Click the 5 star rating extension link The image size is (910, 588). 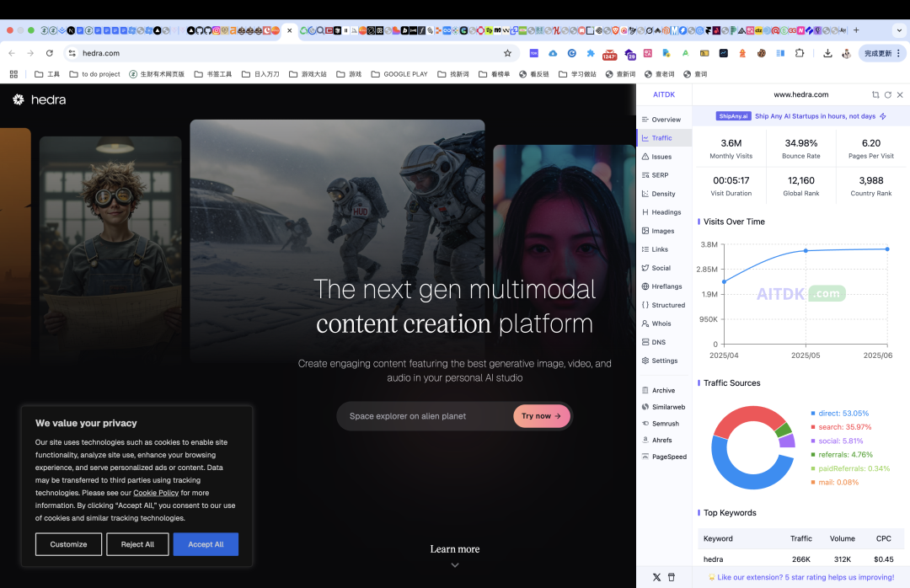(801, 578)
